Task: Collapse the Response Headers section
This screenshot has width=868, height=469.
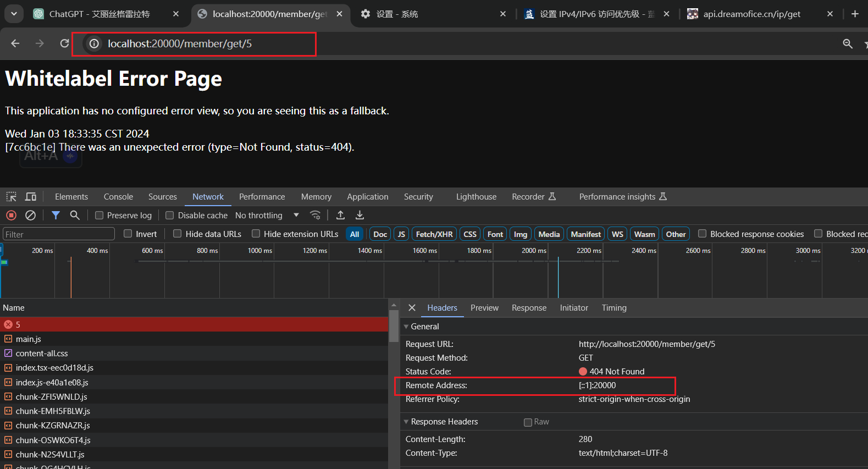Action: click(x=406, y=422)
